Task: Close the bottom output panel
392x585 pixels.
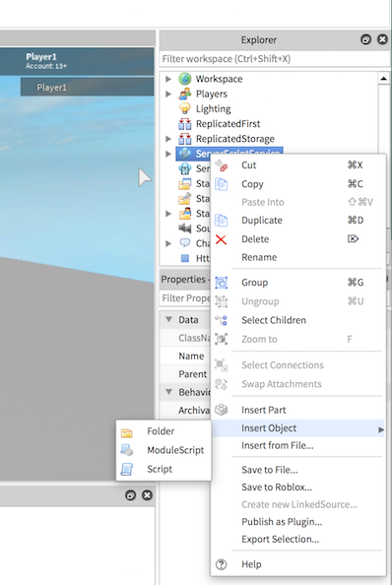Action: (x=148, y=495)
